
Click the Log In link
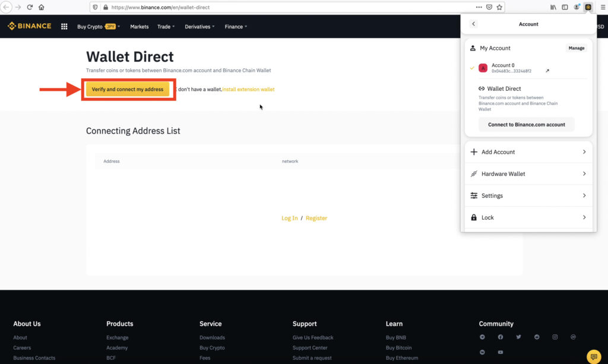[289, 218]
